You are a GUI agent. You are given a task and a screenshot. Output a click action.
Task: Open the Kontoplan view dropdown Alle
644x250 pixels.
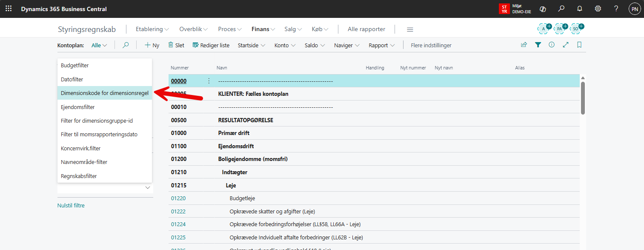click(99, 45)
